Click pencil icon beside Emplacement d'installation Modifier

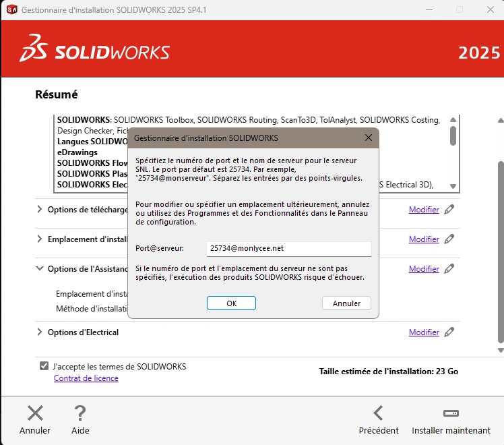(449, 239)
